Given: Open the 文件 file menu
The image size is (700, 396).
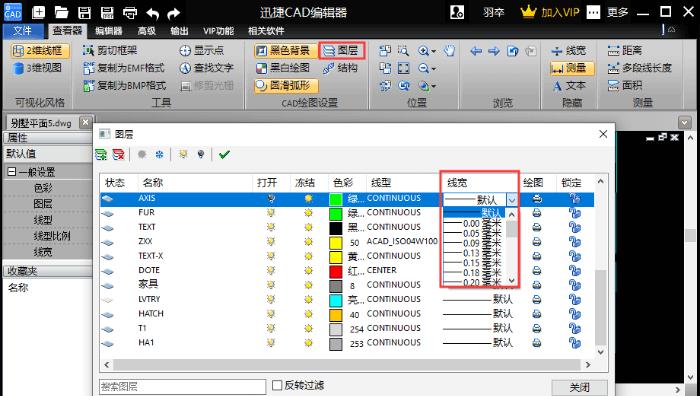Looking at the screenshot, I should click(x=23, y=31).
